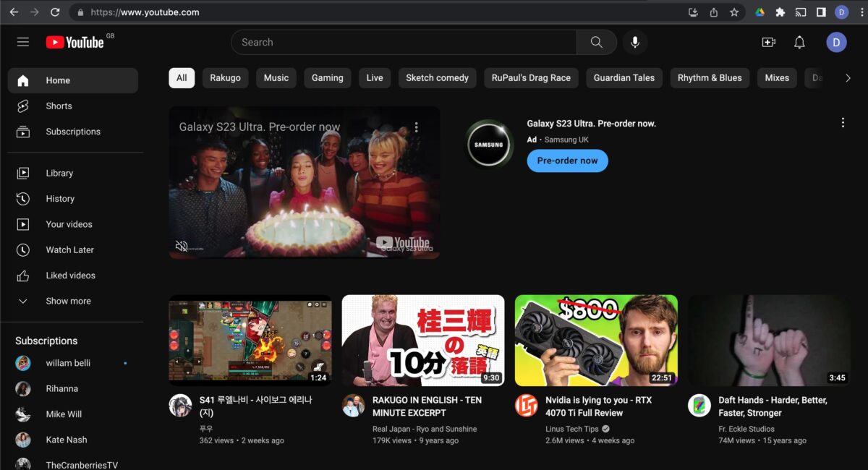Image resolution: width=868 pixels, height=470 pixels.
Task: Open the Rakugo in English thumbnail
Action: coord(423,340)
